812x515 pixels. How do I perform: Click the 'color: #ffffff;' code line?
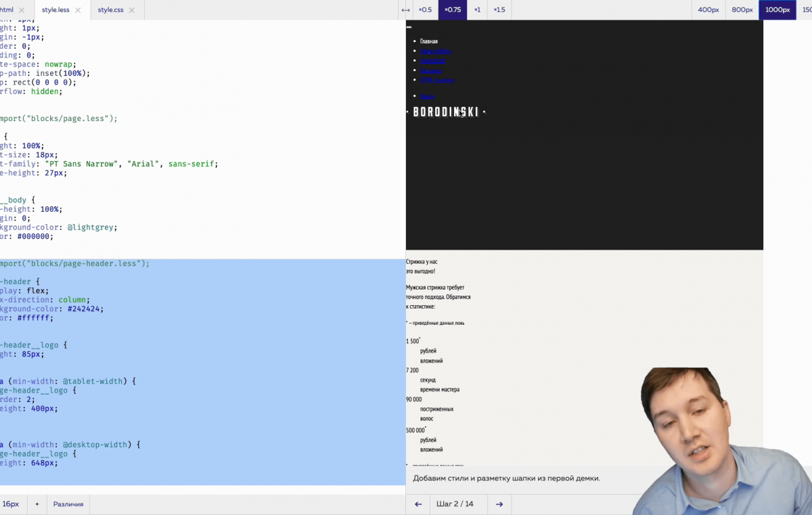[27, 318]
